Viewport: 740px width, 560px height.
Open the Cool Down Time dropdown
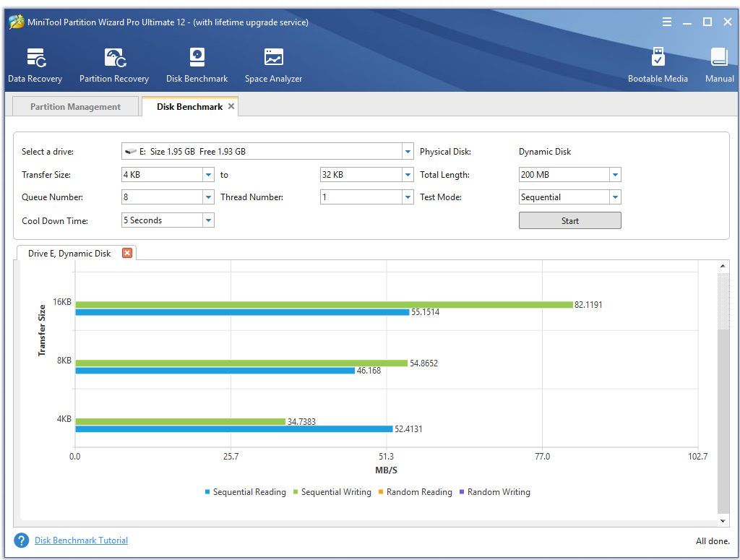208,220
